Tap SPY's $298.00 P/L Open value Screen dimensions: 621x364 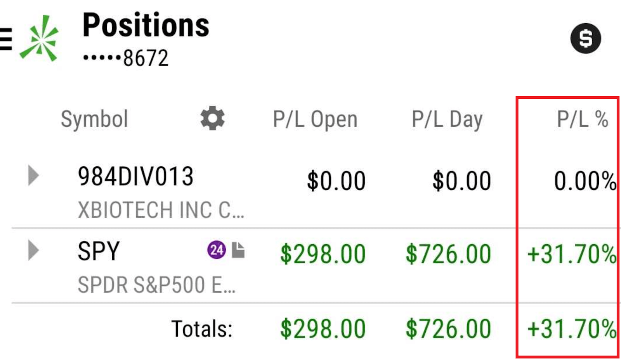(x=323, y=254)
